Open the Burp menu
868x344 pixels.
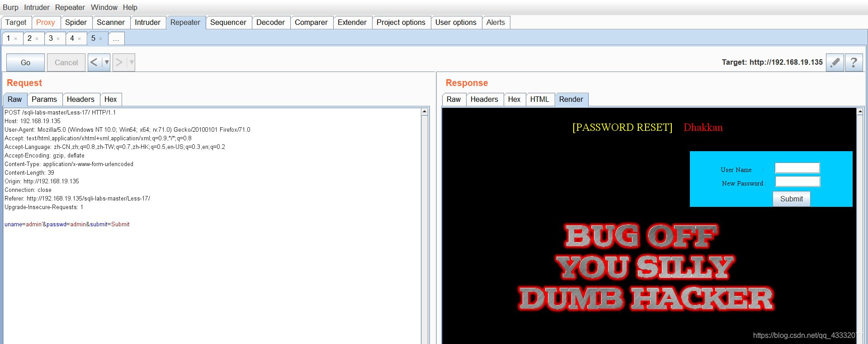click(x=10, y=7)
